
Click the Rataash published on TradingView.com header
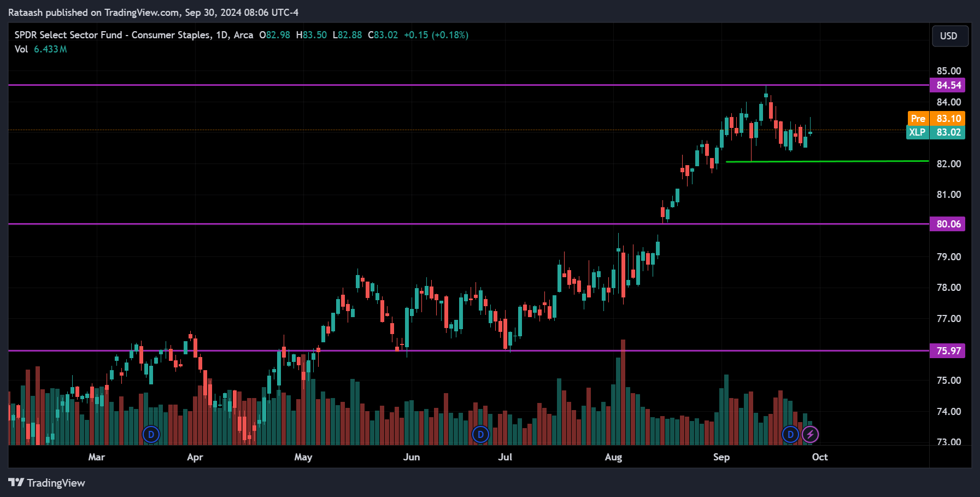click(x=154, y=13)
